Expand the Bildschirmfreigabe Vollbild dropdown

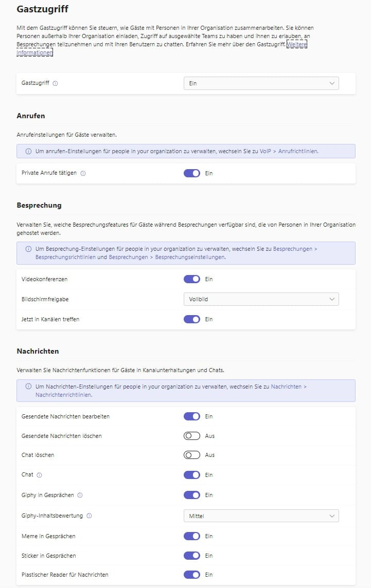261,299
